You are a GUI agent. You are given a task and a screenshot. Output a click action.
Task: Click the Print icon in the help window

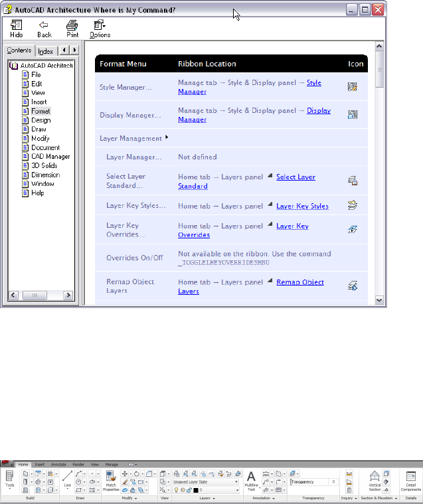pos(72,29)
